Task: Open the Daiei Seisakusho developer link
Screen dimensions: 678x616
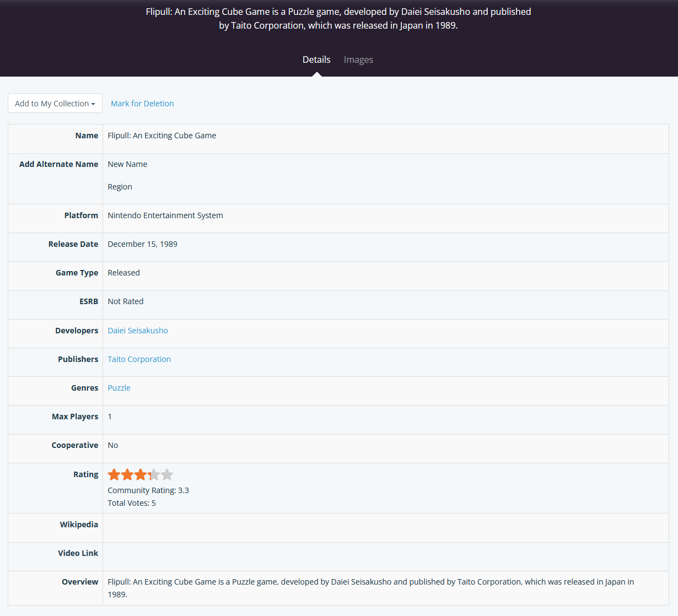Action: (x=138, y=331)
